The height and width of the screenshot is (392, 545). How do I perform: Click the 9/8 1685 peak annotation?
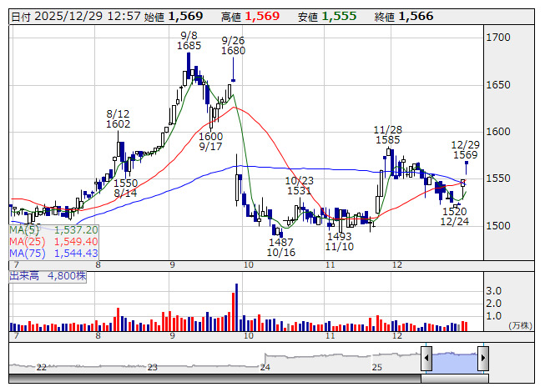(189, 41)
